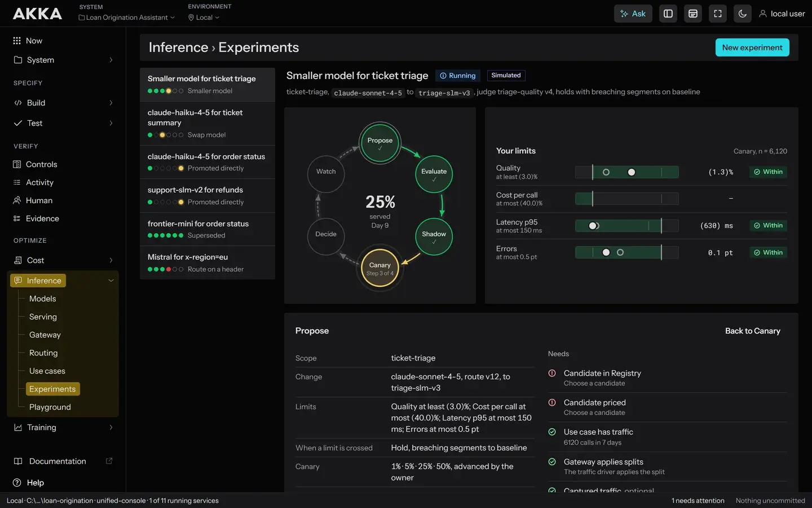The height and width of the screenshot is (508, 812).
Task: Open Mistral for x-region=eu experiment
Action: click(208, 262)
